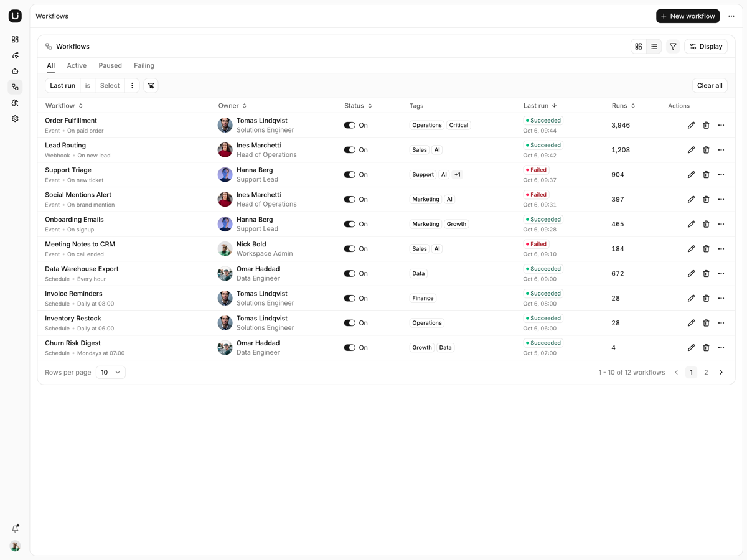Delete the Inventory Restock workflow

706,323
